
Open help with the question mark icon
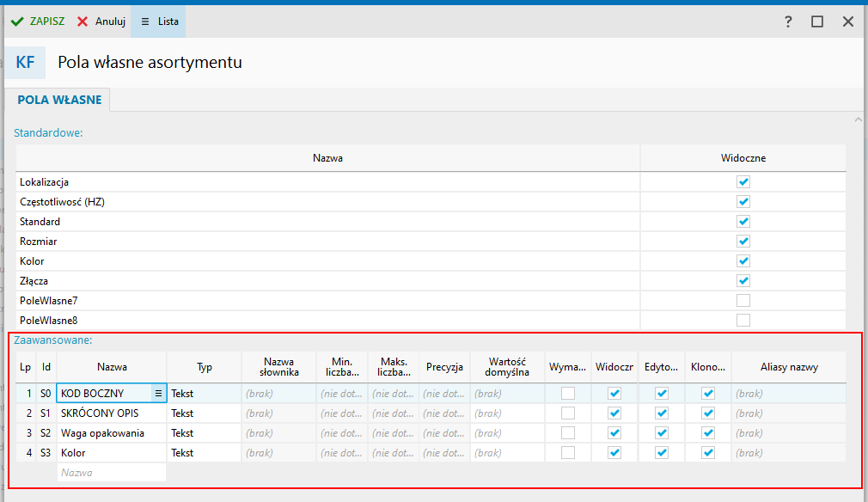788,21
